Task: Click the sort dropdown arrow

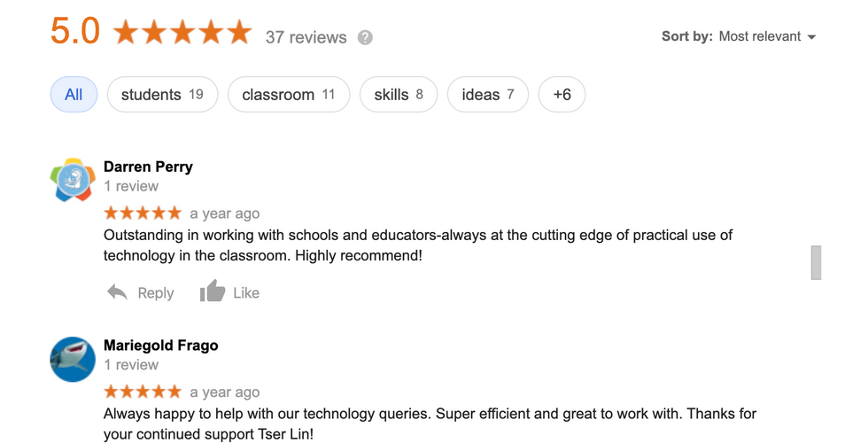Action: click(x=811, y=37)
